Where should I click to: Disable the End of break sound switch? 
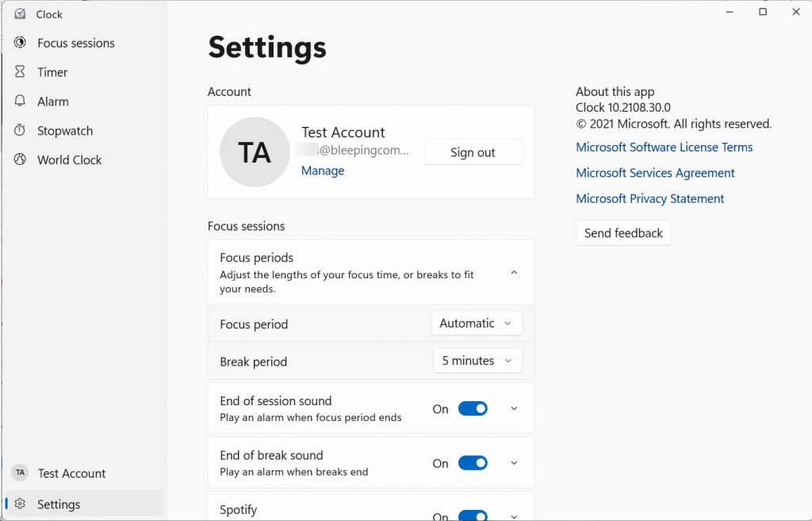click(473, 463)
